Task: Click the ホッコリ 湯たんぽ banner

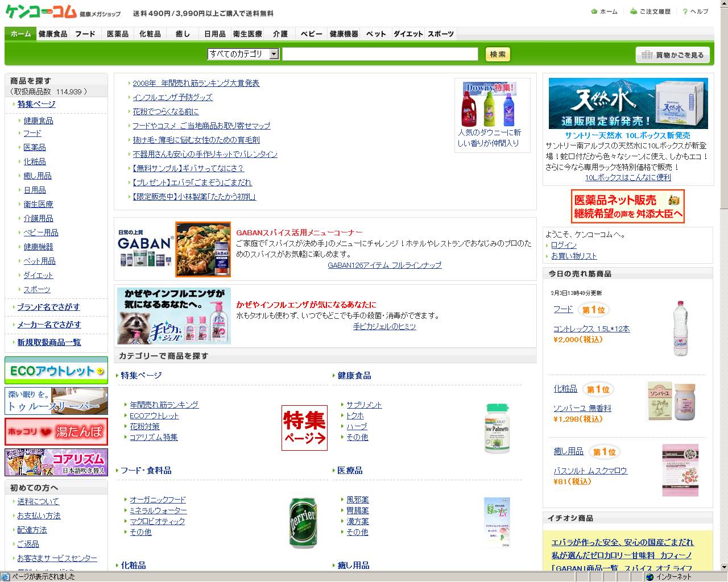Action: 56,431
